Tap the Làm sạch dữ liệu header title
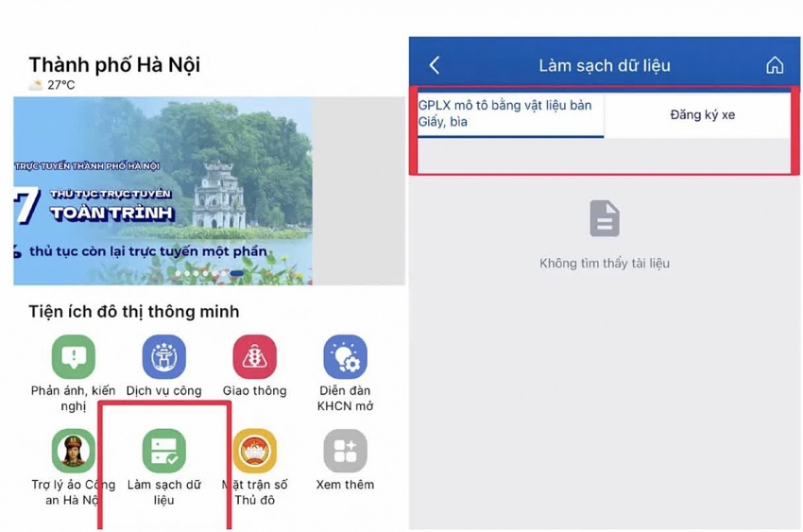This screenshot has height=532, width=803. [x=605, y=65]
